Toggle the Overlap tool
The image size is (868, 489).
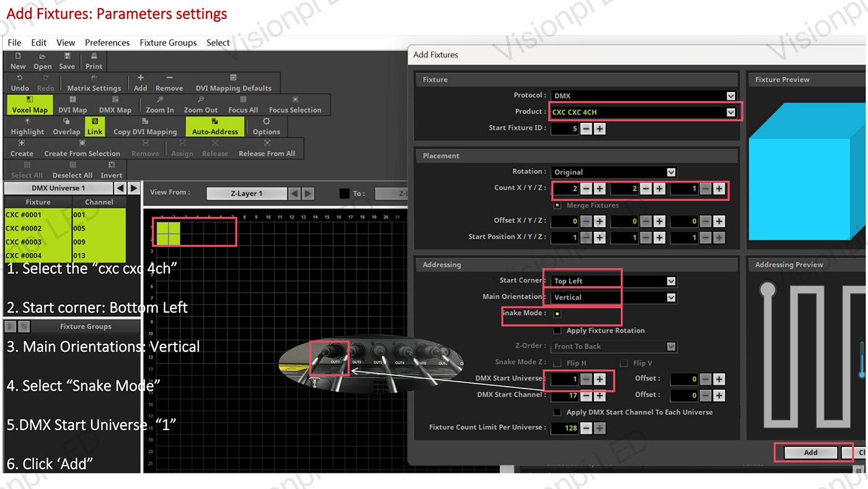[x=66, y=127]
